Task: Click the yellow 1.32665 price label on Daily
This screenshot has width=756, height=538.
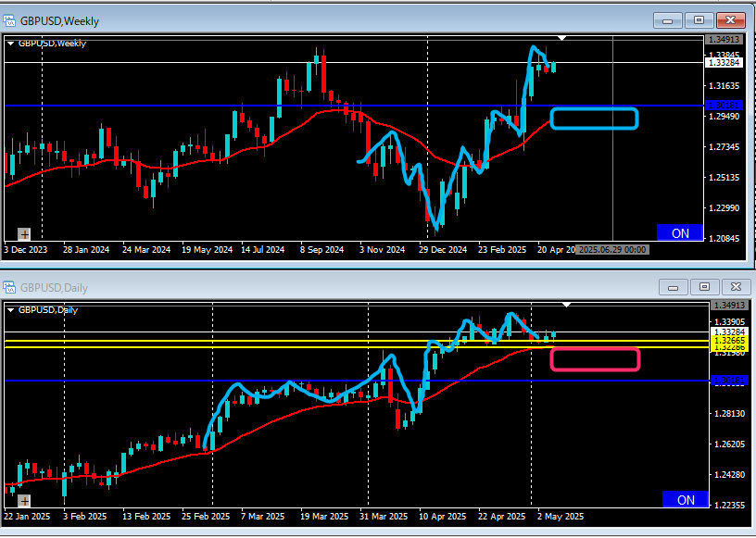Action: (x=729, y=341)
